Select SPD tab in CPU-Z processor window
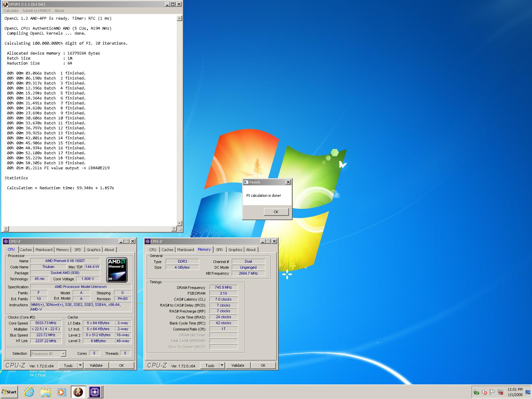Screen dimensions: 532x399 coord(77,250)
